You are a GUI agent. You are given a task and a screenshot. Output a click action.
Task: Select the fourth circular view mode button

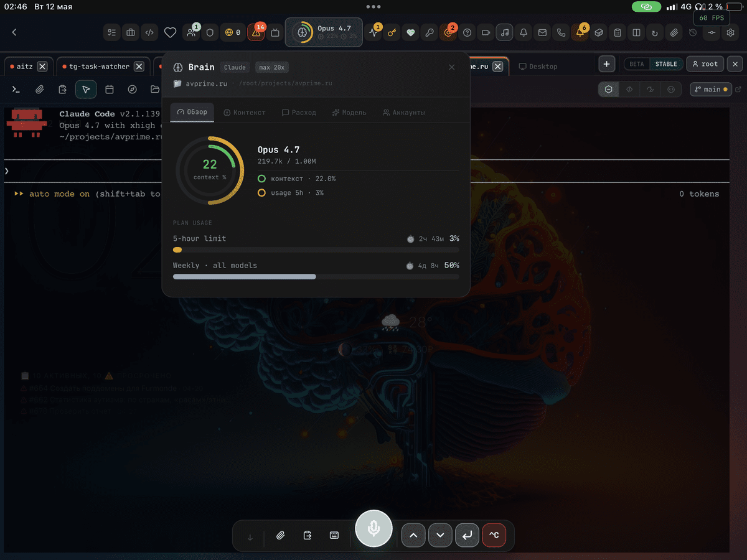click(671, 90)
